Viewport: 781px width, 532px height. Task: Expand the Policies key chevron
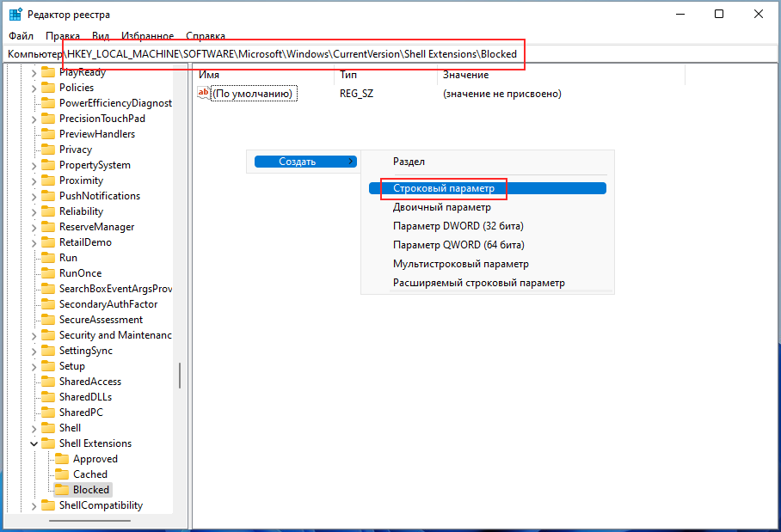tap(34, 88)
